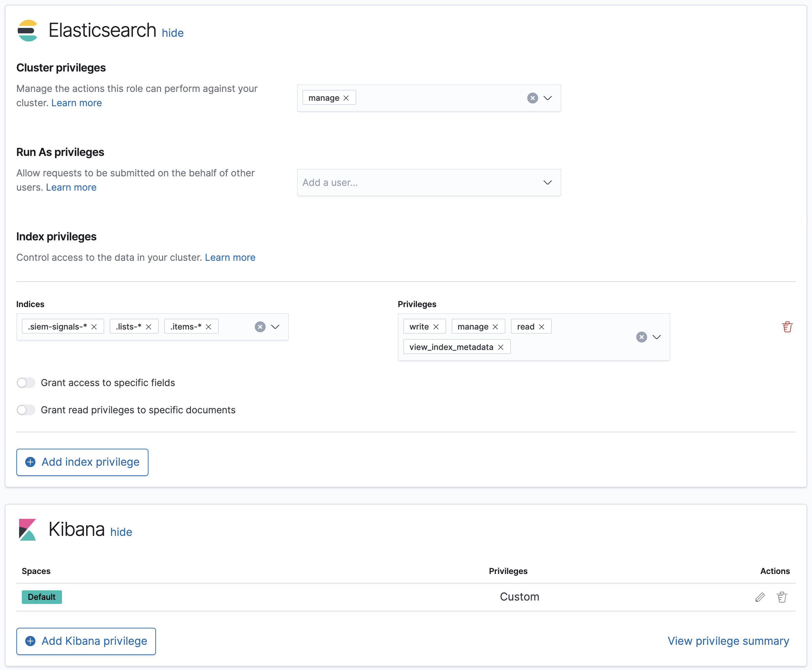The width and height of the screenshot is (812, 670).
Task: Hide the Elasticsearch section
Action: click(172, 33)
